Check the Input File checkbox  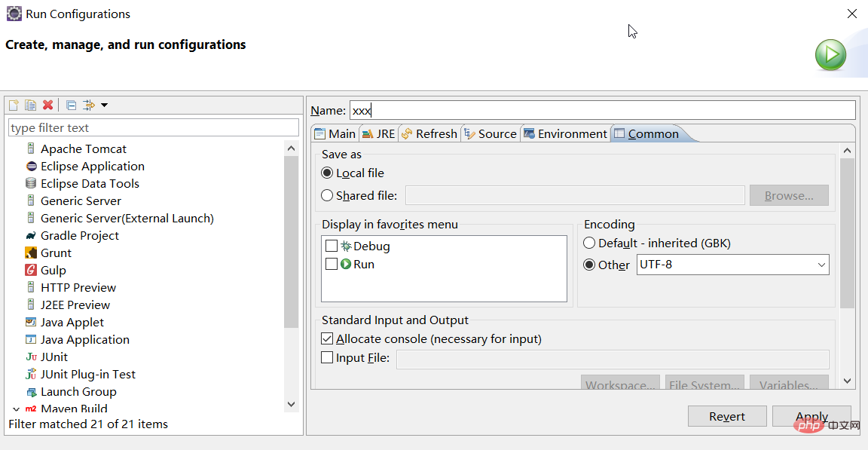(327, 358)
